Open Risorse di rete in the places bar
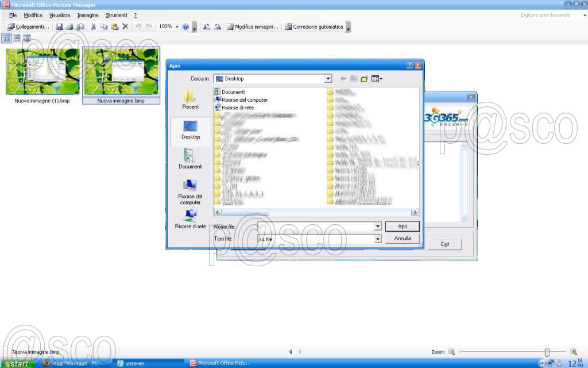 click(191, 219)
